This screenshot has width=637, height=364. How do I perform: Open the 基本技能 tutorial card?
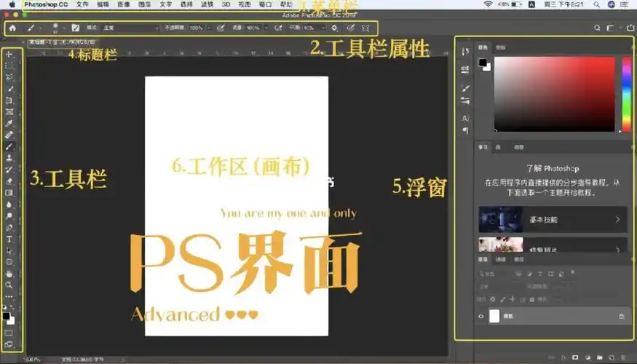coord(553,219)
